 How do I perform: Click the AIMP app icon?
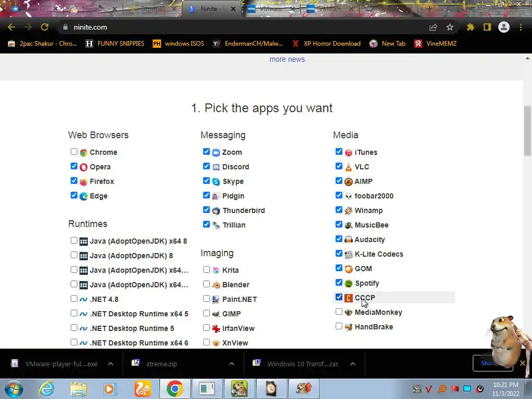pyautogui.click(x=349, y=182)
